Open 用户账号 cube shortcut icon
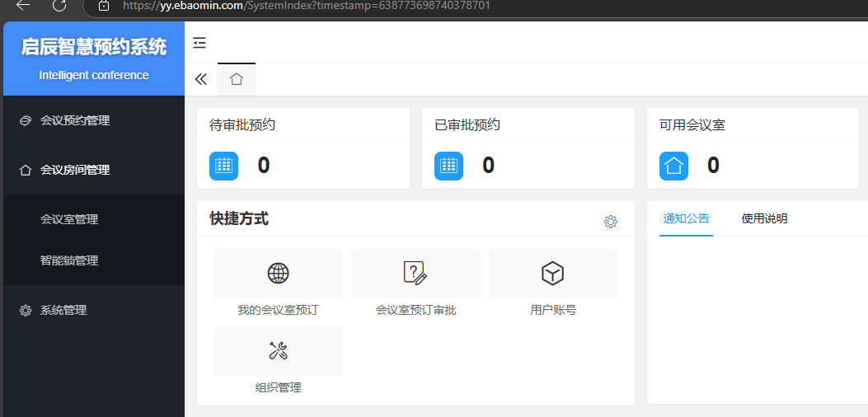This screenshot has width=868, height=417. pyautogui.click(x=552, y=274)
